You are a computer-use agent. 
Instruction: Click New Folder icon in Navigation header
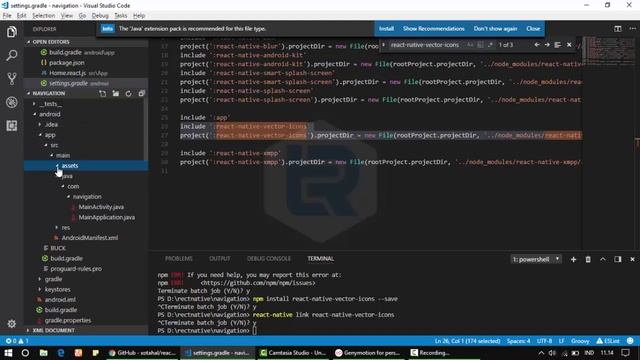[x=116, y=93]
